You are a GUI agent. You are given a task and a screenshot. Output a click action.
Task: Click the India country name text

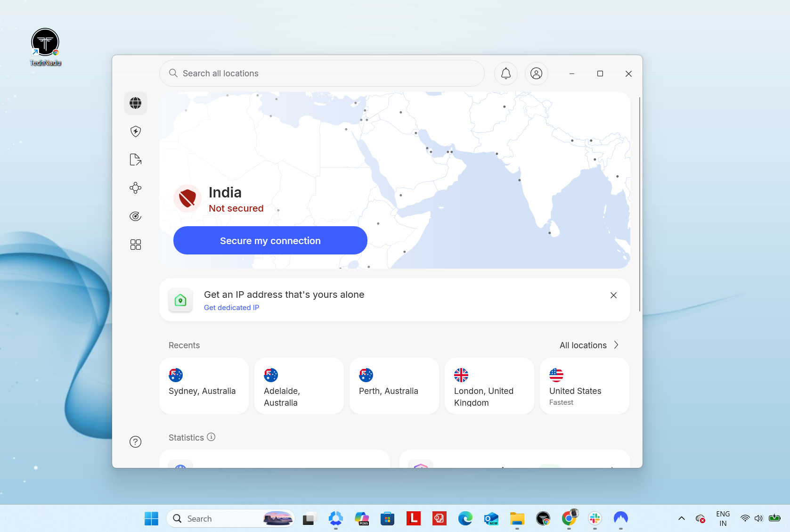pos(225,192)
